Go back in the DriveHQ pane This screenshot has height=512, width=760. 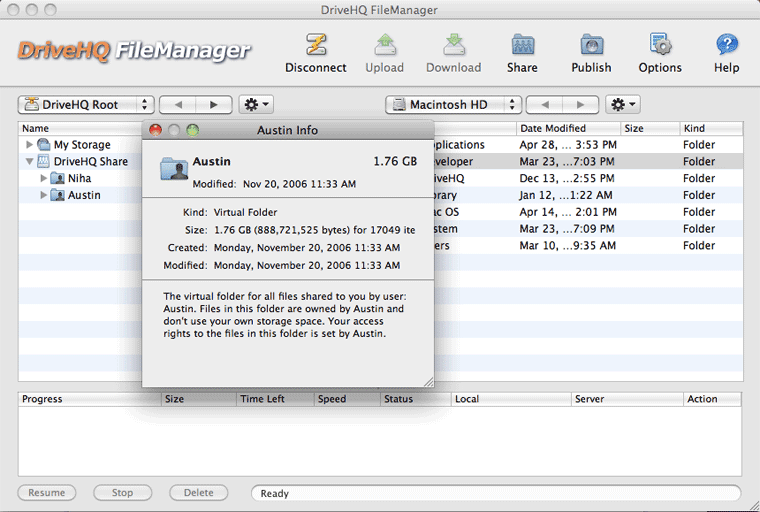click(x=178, y=105)
